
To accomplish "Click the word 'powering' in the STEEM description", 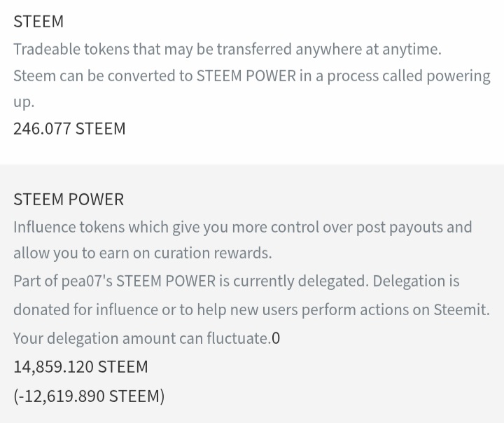I will [x=458, y=77].
